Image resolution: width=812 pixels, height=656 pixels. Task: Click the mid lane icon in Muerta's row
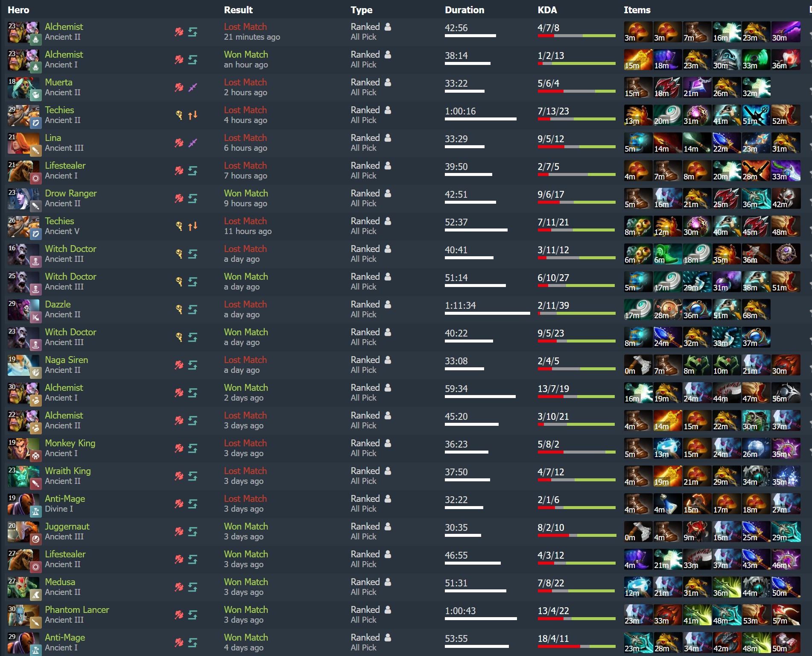coord(193,87)
